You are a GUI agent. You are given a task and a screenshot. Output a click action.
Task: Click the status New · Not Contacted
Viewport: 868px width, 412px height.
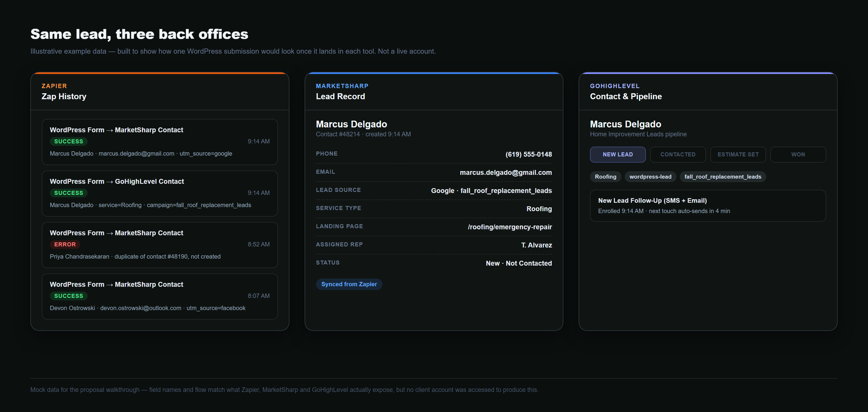[519, 263]
